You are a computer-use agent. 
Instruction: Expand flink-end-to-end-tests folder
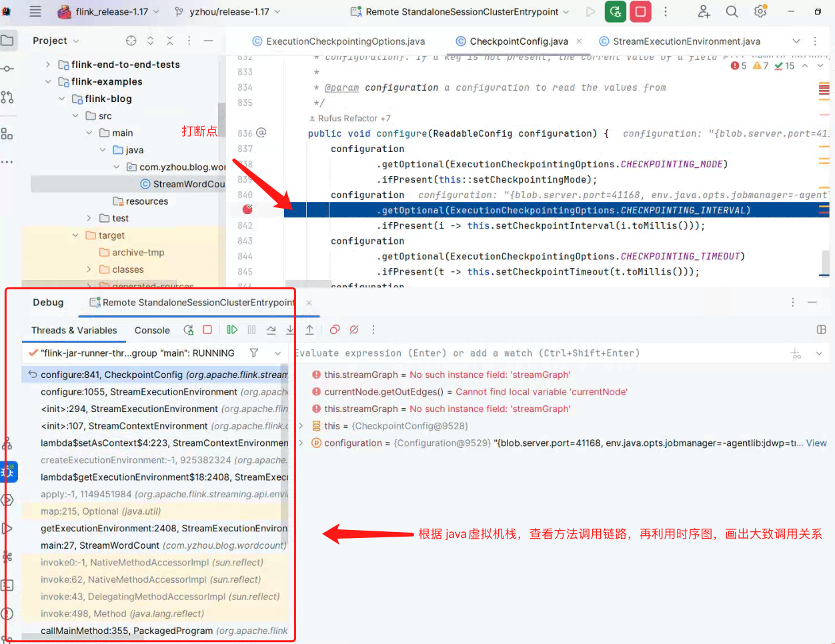tap(48, 65)
